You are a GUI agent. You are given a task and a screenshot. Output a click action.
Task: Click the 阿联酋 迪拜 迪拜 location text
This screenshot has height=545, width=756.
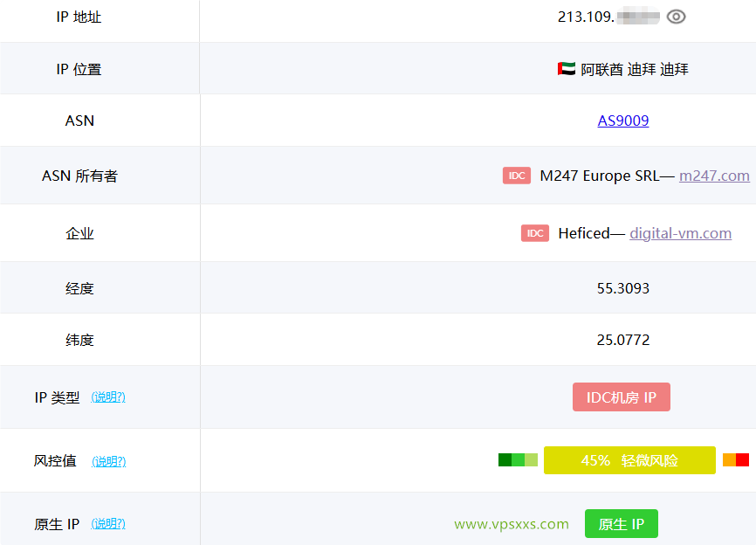click(635, 69)
